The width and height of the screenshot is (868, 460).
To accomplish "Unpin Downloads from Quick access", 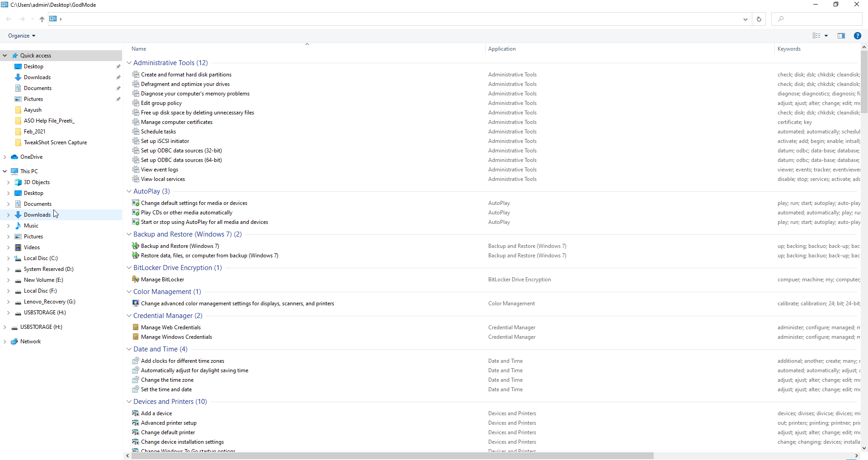I will click(118, 77).
